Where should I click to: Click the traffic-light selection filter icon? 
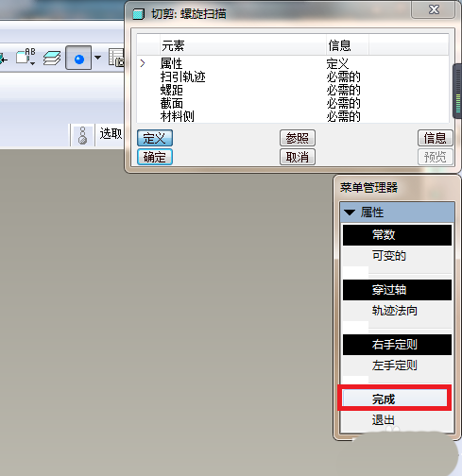pyautogui.click(x=83, y=136)
